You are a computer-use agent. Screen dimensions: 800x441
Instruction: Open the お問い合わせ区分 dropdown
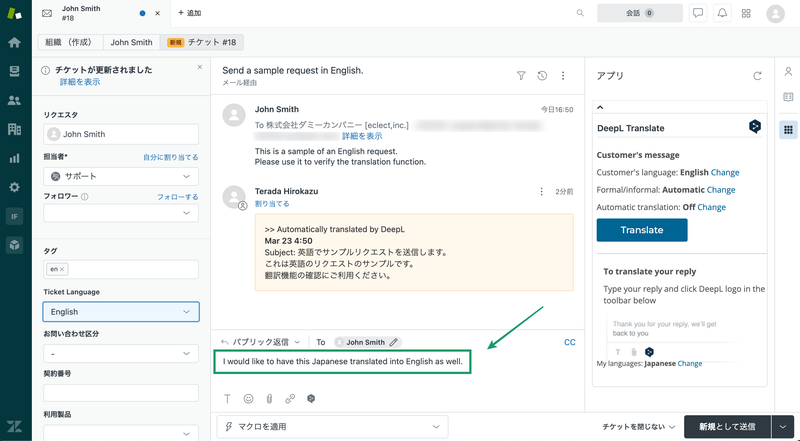[x=121, y=353]
